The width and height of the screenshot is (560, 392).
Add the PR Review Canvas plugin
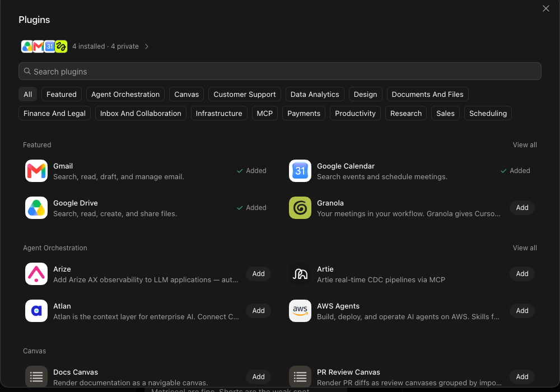[522, 377]
